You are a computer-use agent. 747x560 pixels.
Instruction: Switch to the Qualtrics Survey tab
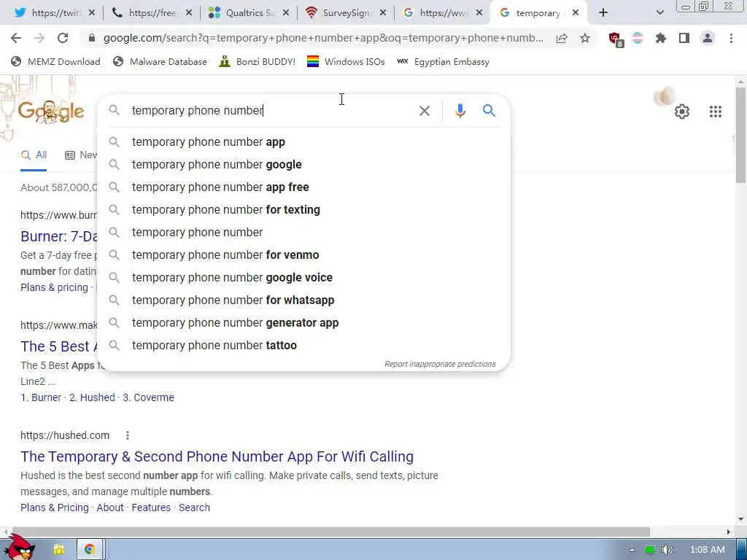coord(244,13)
